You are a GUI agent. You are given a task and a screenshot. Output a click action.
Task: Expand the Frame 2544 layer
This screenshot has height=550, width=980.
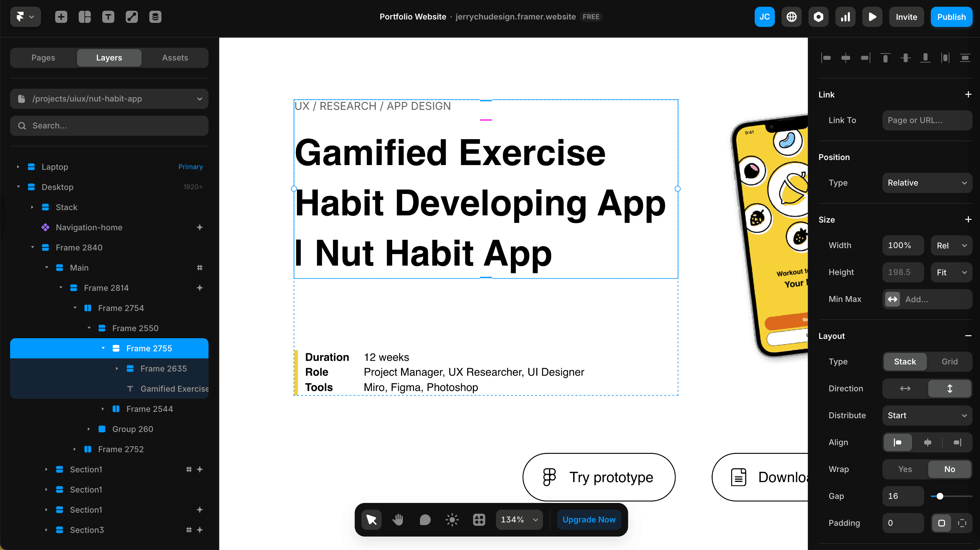pyautogui.click(x=103, y=409)
